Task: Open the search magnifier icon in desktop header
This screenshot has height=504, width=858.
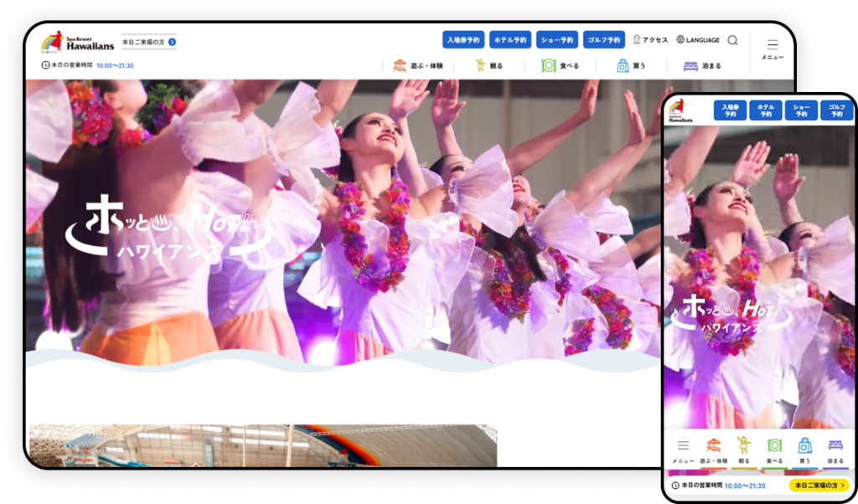Action: tap(732, 40)
